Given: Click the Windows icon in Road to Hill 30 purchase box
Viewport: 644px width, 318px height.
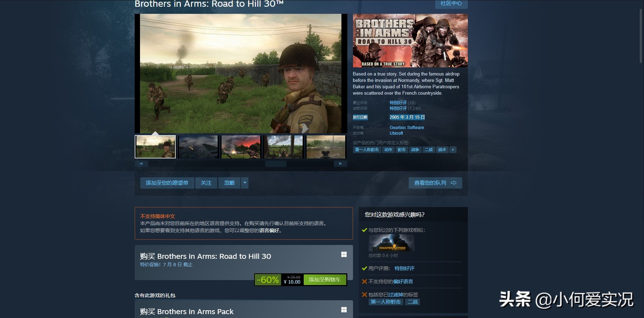Looking at the screenshot, I should pyautogui.click(x=344, y=255).
